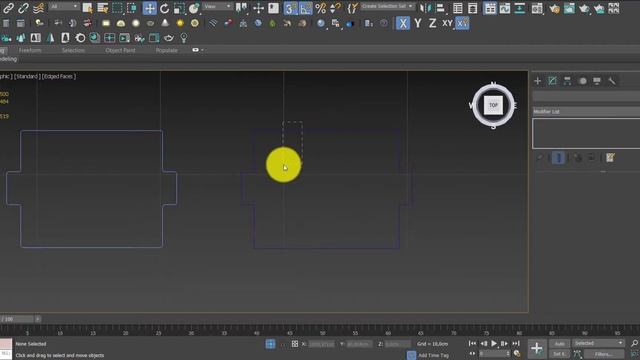
Task: Toggle 3D Snaps on or off
Action: [291, 8]
